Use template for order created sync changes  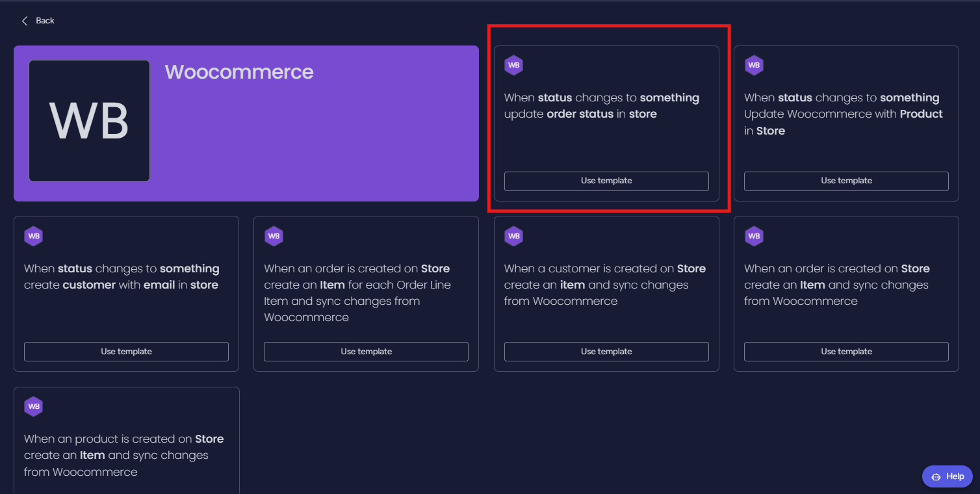coord(846,352)
